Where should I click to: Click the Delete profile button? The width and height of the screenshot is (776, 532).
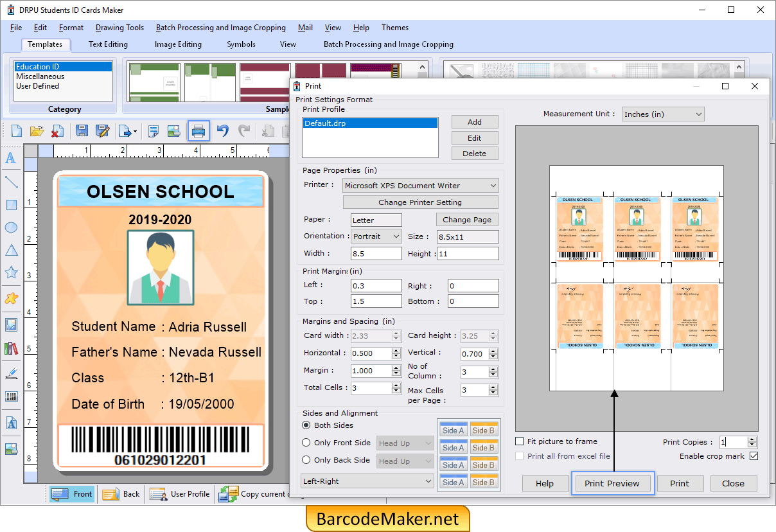click(475, 154)
